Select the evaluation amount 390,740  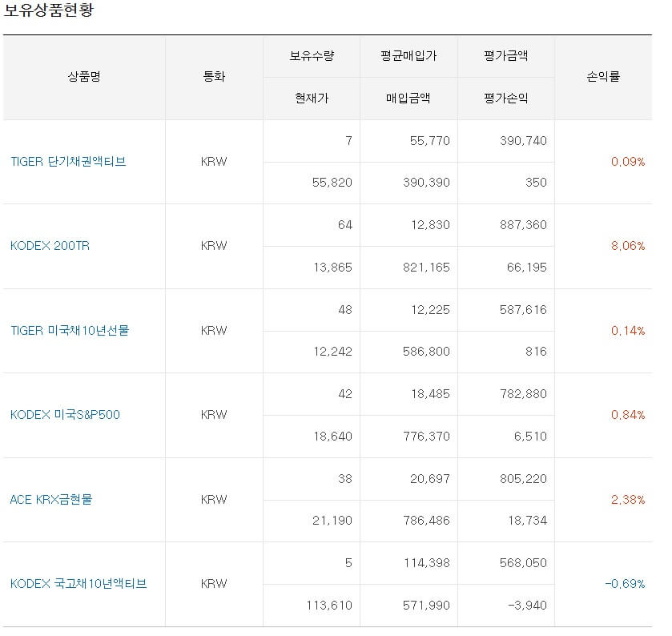(523, 140)
